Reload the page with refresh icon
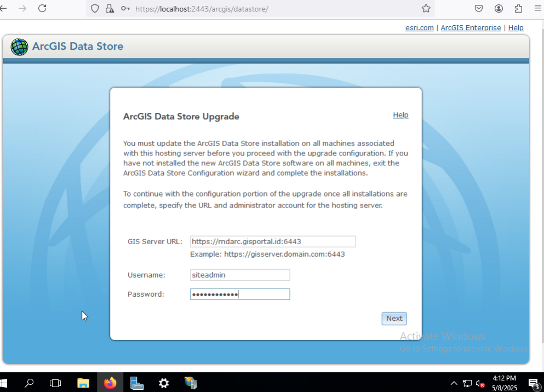Image resolution: width=544 pixels, height=392 pixels. pos(42,8)
